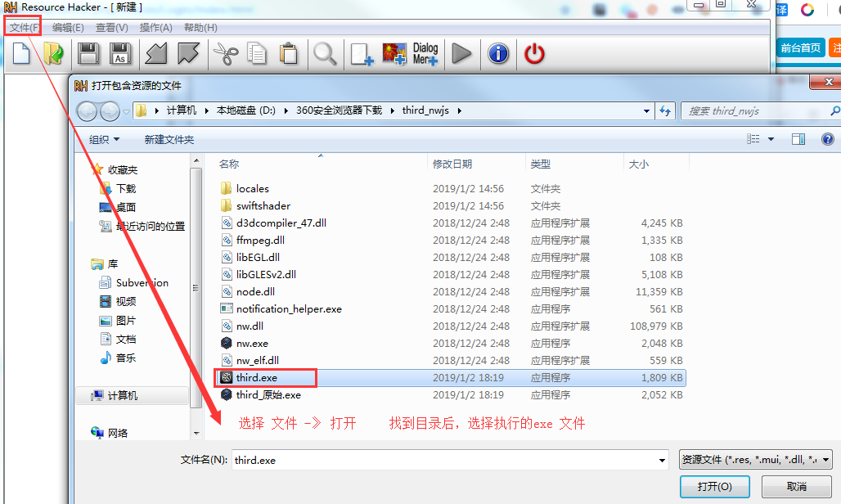Click the 打开(O) button
Image resolution: width=841 pixels, height=504 pixels.
[x=714, y=487]
